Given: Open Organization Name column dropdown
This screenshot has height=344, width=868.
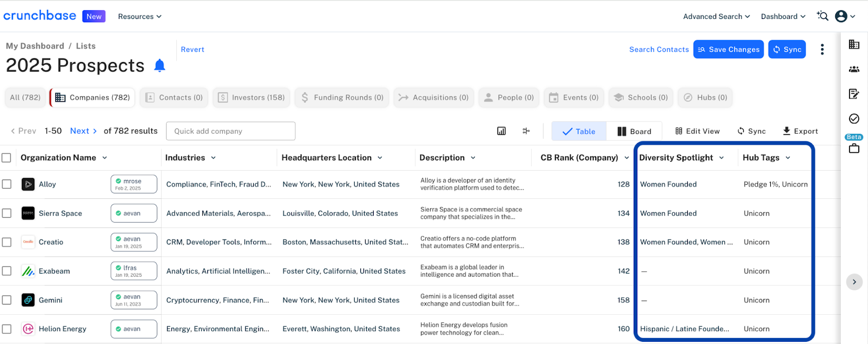Looking at the screenshot, I should 105,158.
